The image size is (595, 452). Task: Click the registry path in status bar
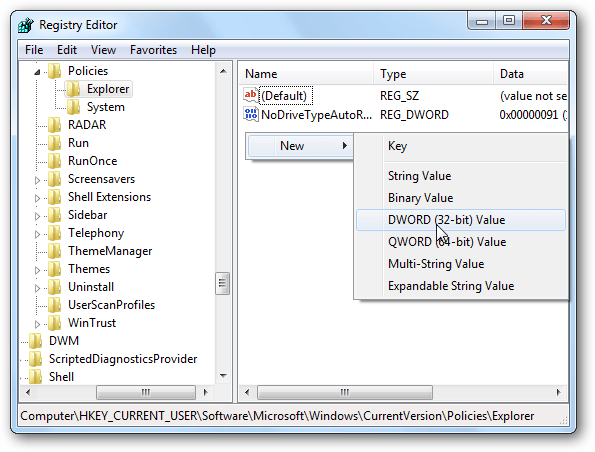coord(277,416)
